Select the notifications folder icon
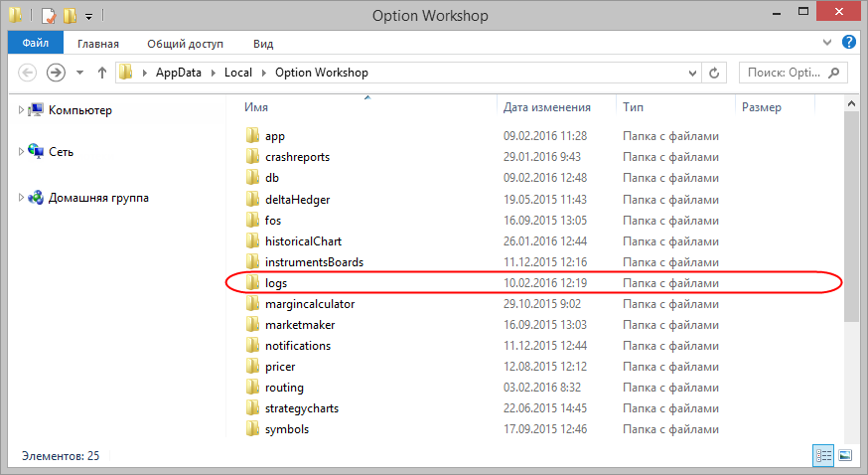The image size is (868, 475). click(x=252, y=346)
